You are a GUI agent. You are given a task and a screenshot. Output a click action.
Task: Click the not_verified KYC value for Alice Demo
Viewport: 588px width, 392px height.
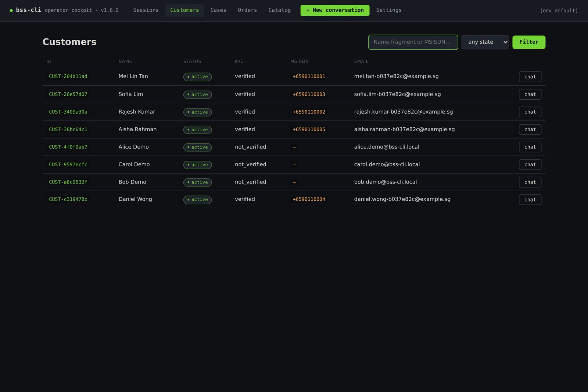point(250,147)
